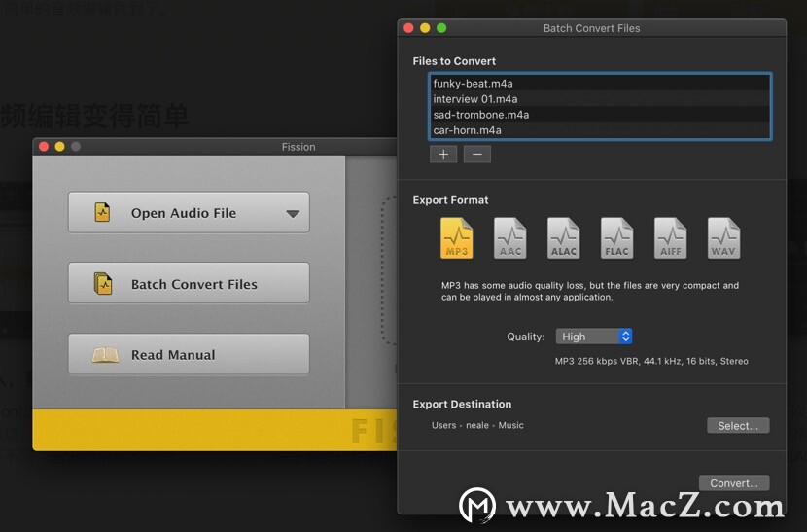Viewport: 807px width, 532px height.
Task: Select the MP3 export format icon
Action: (457, 237)
